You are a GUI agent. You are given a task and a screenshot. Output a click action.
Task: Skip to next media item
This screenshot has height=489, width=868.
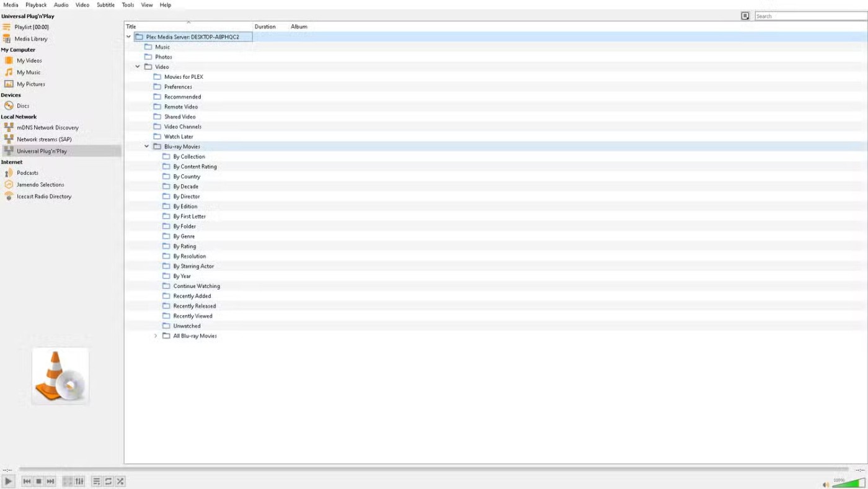coord(51,482)
